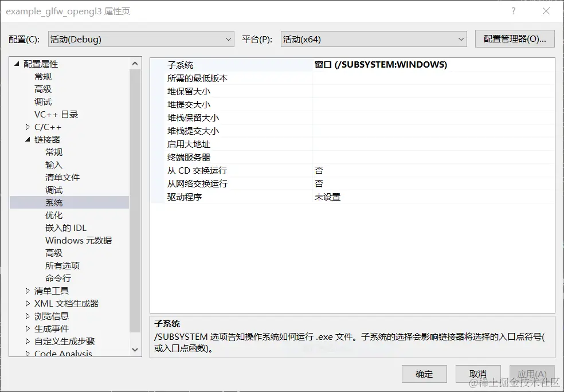Select VC++ 目录 in the tree
Screen dimensions: 564x392
tap(56, 115)
